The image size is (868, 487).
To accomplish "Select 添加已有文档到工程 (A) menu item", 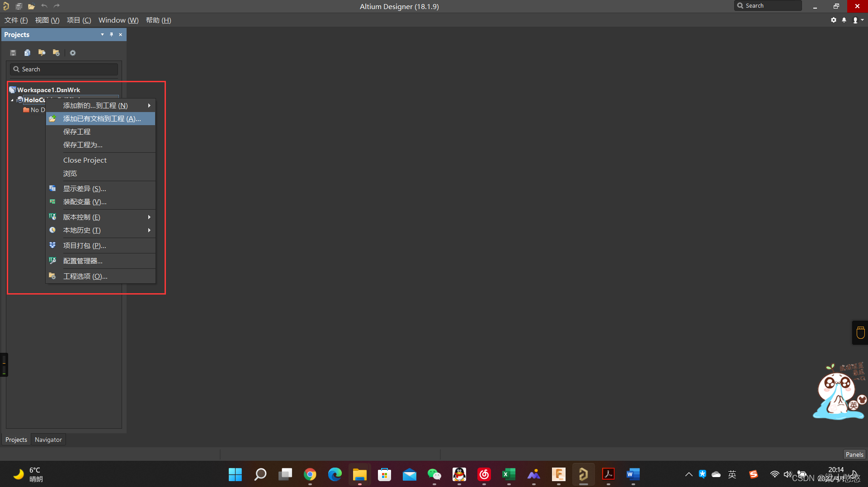I will click(x=102, y=118).
